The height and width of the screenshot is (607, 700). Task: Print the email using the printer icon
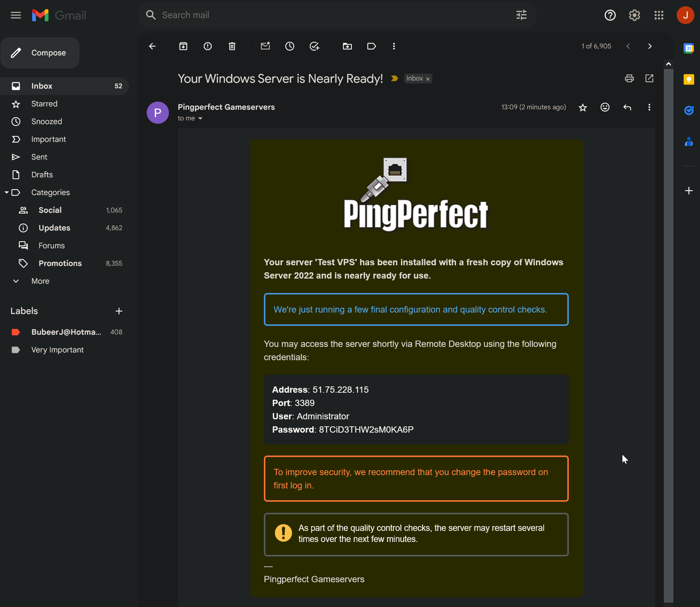[629, 78]
